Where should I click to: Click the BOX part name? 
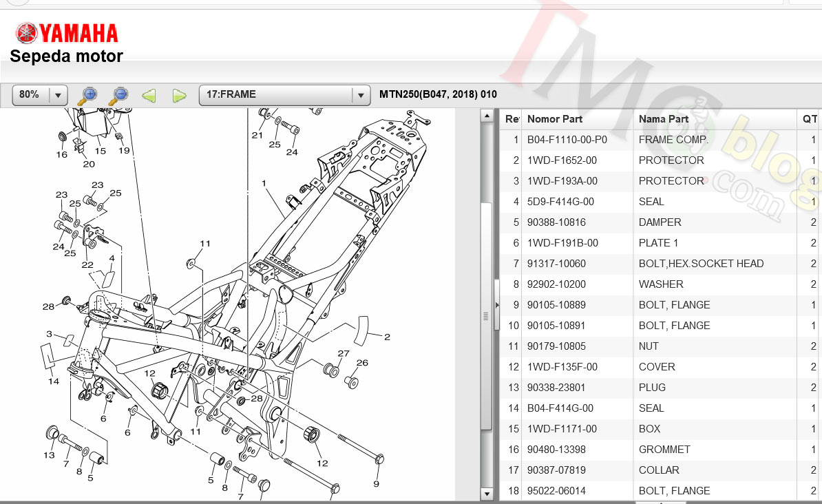pos(649,429)
